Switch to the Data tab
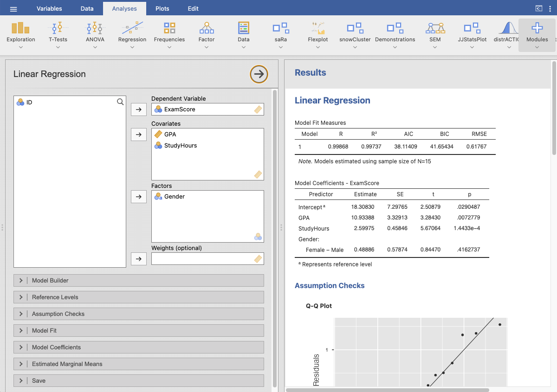 pyautogui.click(x=87, y=9)
